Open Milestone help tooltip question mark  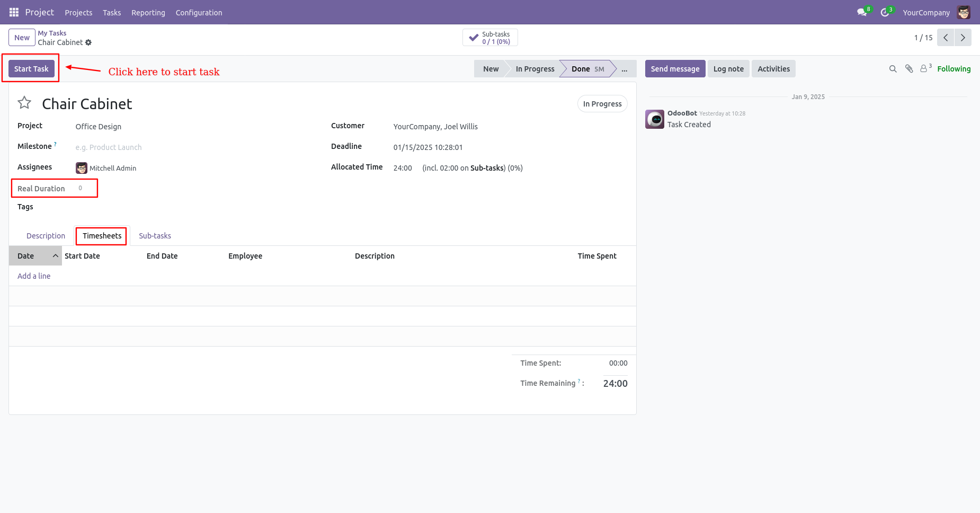[55, 144]
